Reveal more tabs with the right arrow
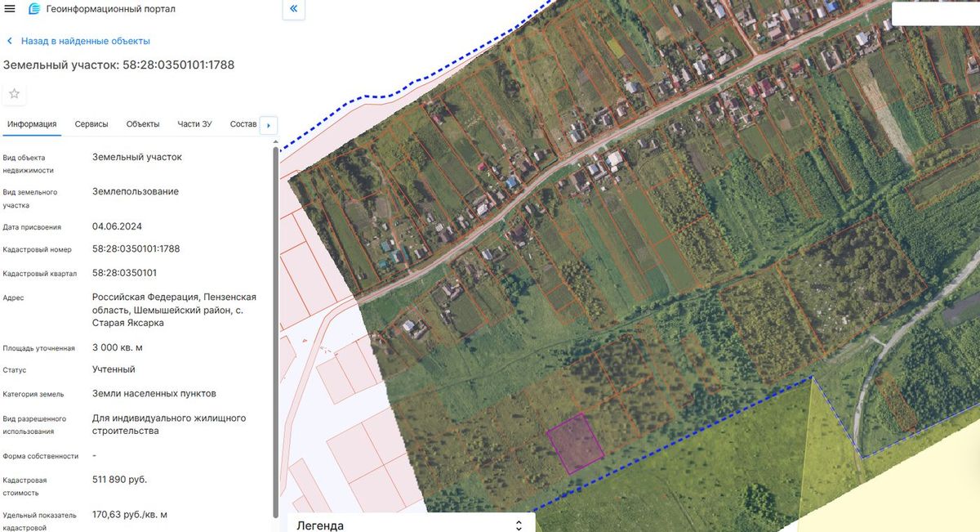This screenshot has width=980, height=532. tap(269, 125)
